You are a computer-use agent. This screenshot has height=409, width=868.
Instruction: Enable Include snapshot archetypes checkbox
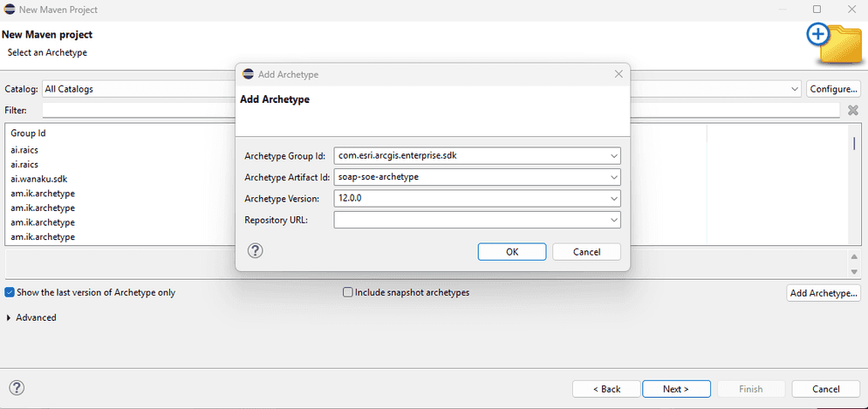coord(348,293)
